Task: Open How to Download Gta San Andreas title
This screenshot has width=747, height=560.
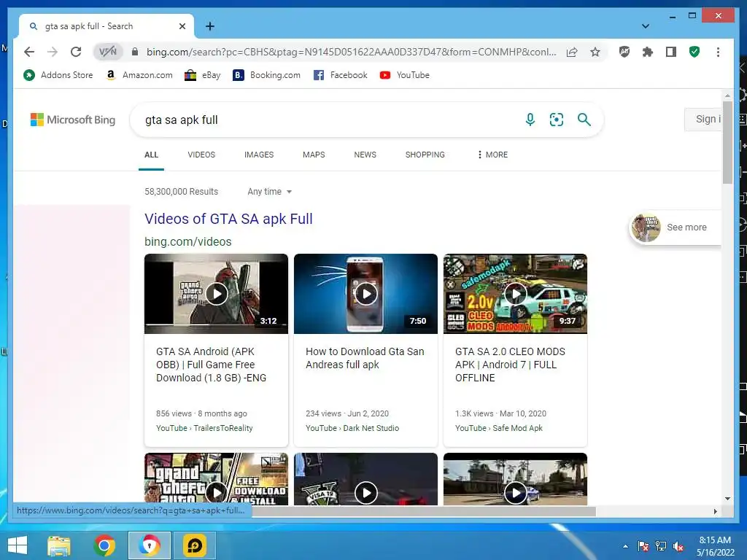Action: pos(365,358)
